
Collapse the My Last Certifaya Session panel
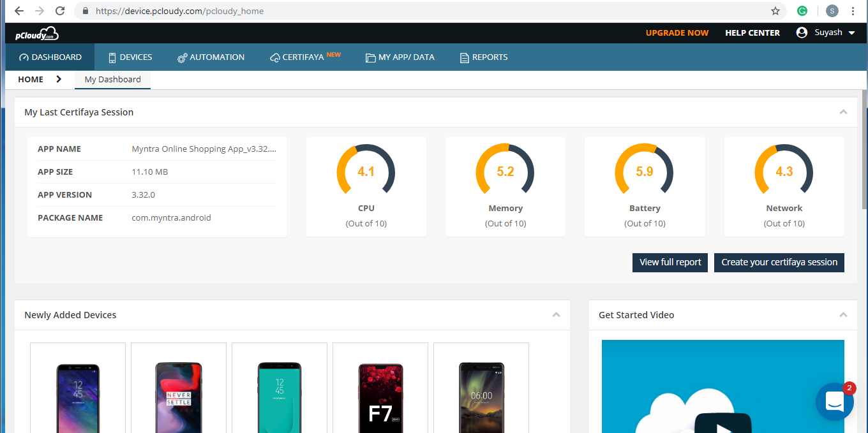pos(843,112)
